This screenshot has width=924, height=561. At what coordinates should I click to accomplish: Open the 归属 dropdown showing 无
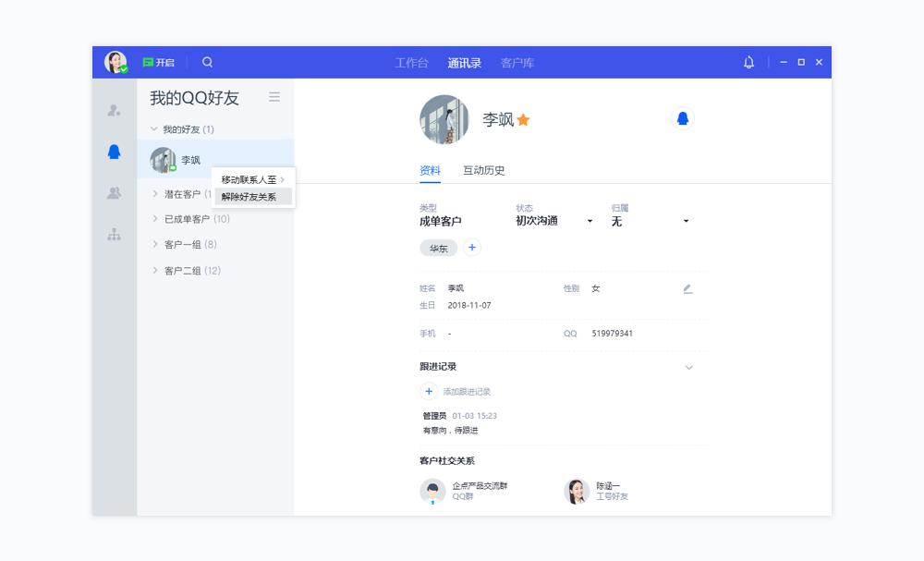click(686, 221)
